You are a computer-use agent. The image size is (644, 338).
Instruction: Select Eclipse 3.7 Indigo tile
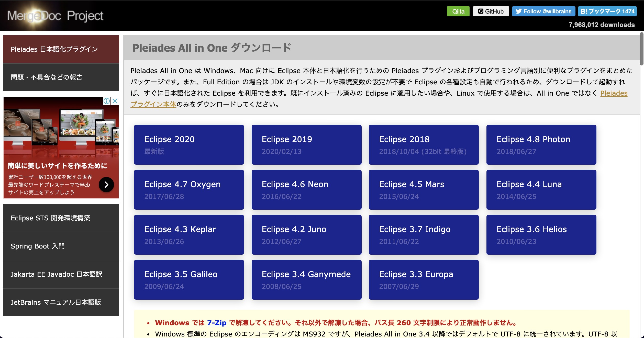(x=424, y=235)
